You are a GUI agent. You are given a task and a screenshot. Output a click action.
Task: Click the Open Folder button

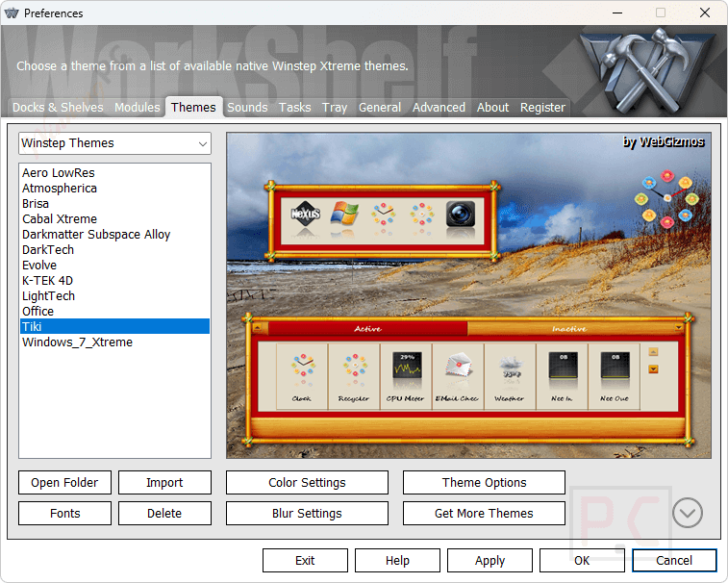pyautogui.click(x=64, y=483)
